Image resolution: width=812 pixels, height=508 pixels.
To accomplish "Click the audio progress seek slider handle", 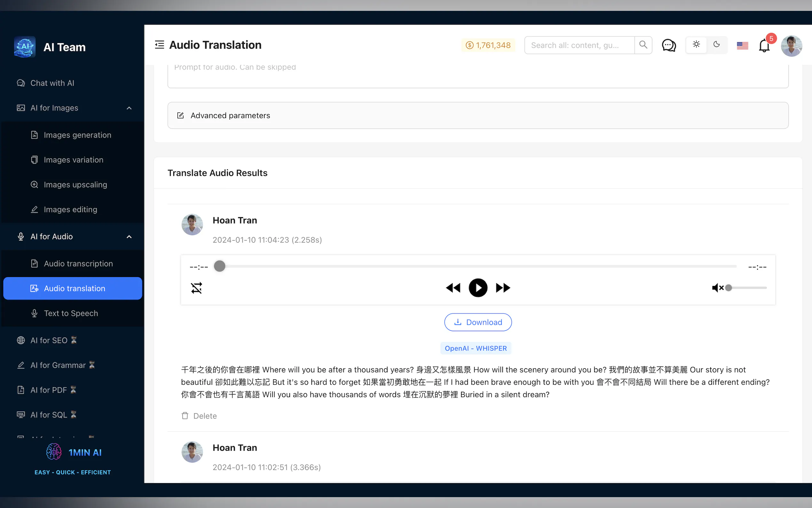I will tap(220, 266).
